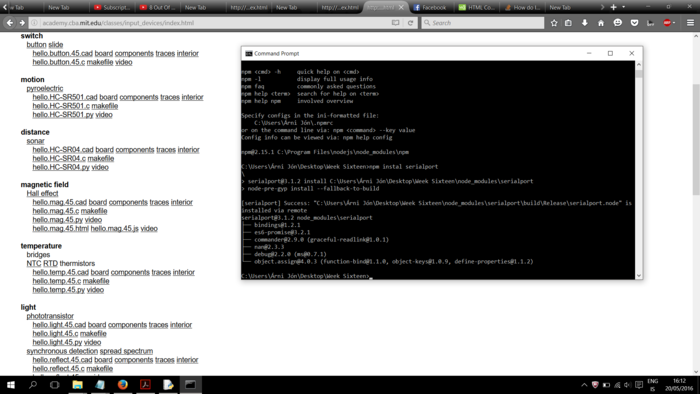Switch to the How do I... tab
Viewport: 700px width, 394px height.
tap(522, 7)
